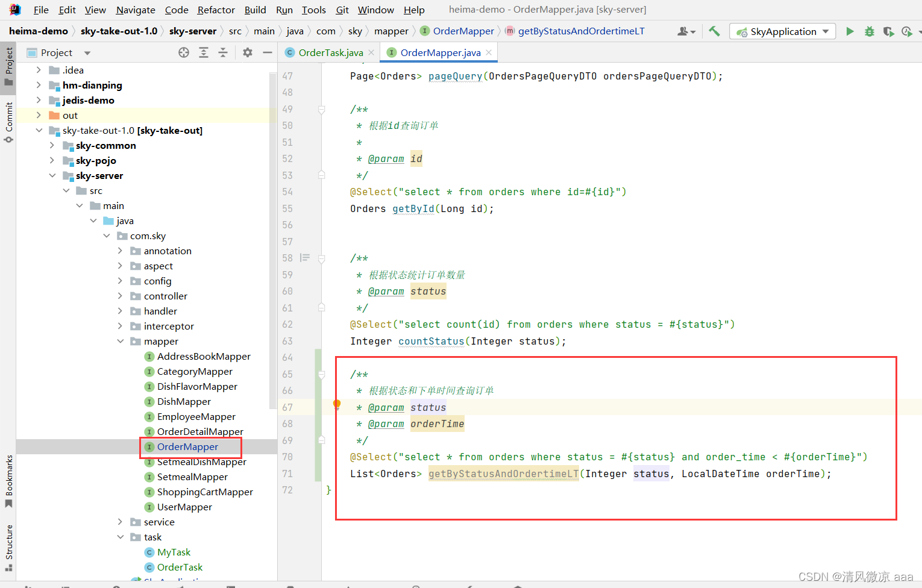Click the getByStatusAndOrdertimeLT method name
The width and height of the screenshot is (922, 588).
point(504,474)
